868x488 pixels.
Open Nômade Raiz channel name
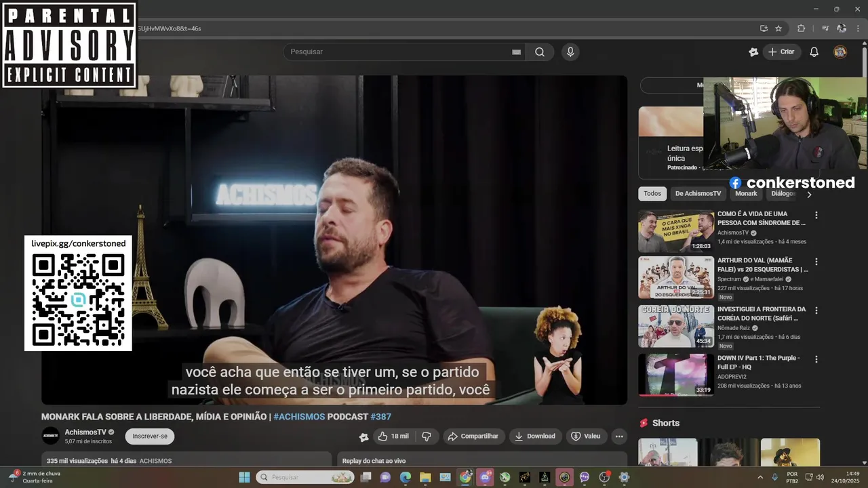734,328
